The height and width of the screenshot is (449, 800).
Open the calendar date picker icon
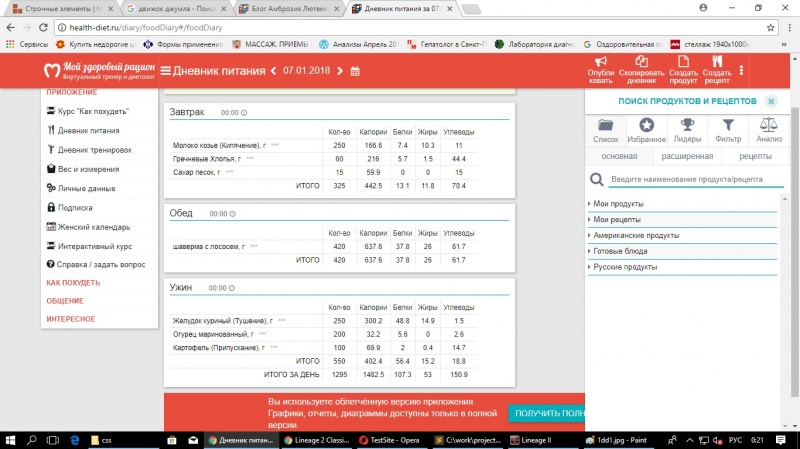pyautogui.click(x=354, y=71)
